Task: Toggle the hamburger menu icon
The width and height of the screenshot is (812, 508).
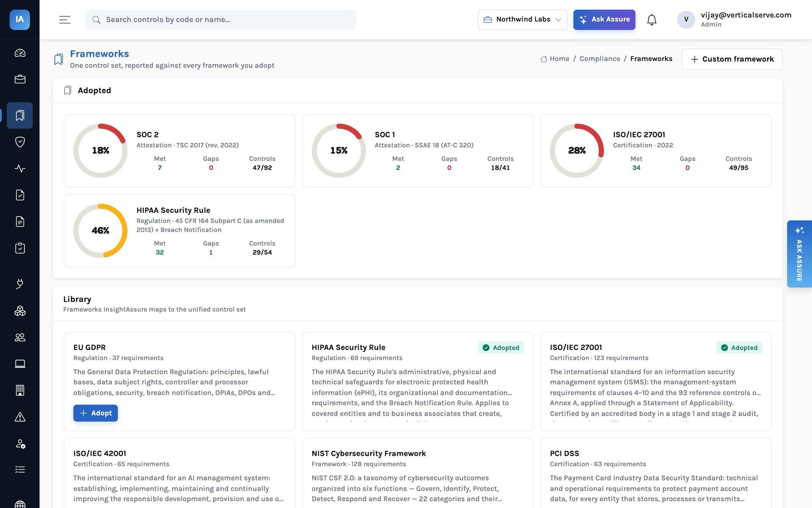Action: point(65,20)
